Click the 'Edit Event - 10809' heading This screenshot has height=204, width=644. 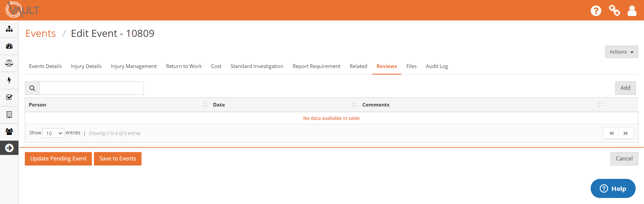click(113, 33)
